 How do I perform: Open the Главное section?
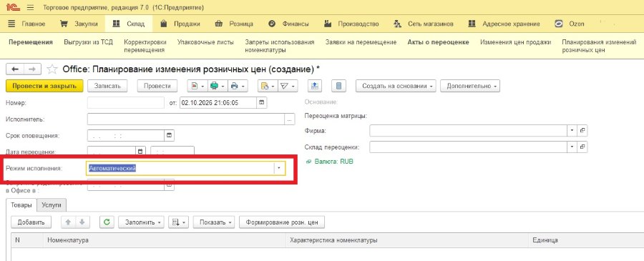pos(27,24)
